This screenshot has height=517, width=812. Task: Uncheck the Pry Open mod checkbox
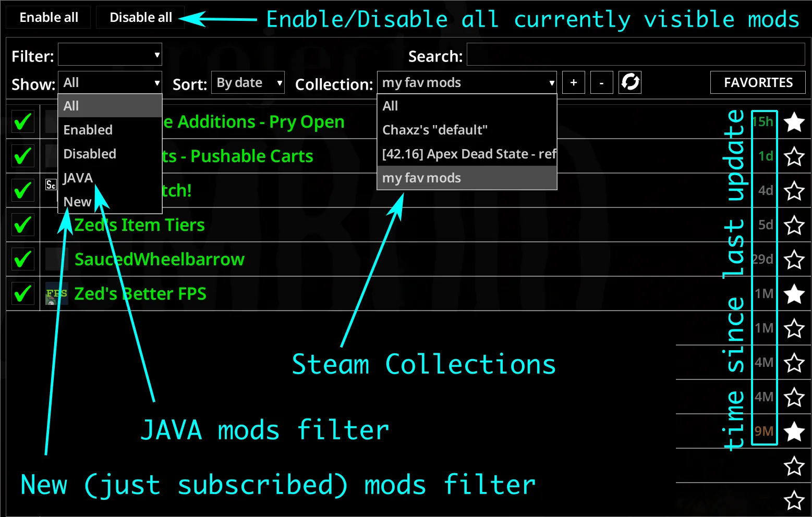(23, 122)
